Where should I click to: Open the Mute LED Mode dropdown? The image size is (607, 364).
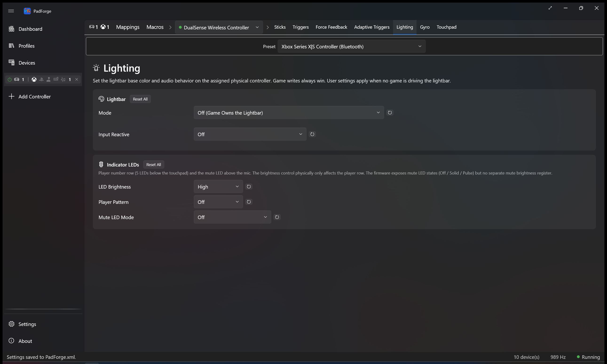pyautogui.click(x=232, y=217)
